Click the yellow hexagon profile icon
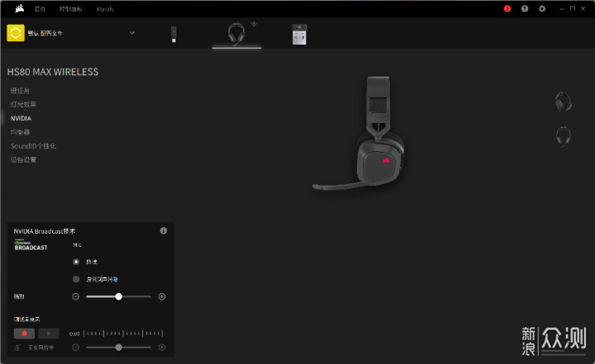The height and width of the screenshot is (364, 595). click(x=16, y=33)
